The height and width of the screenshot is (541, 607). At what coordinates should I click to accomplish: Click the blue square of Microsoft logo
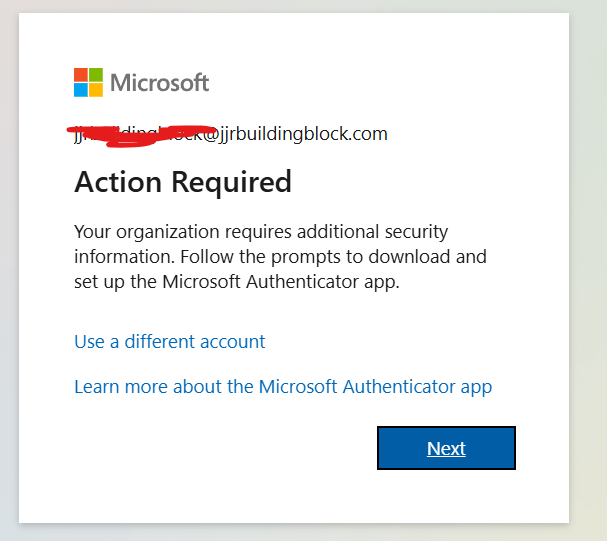coord(81,90)
